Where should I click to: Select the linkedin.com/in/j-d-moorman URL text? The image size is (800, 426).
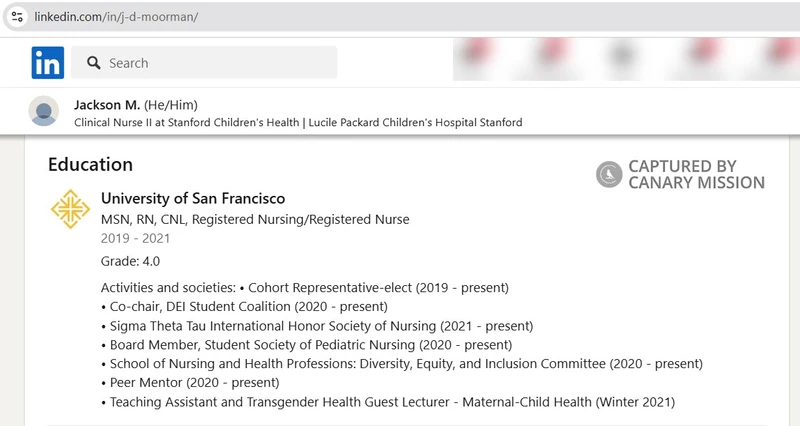(x=116, y=17)
